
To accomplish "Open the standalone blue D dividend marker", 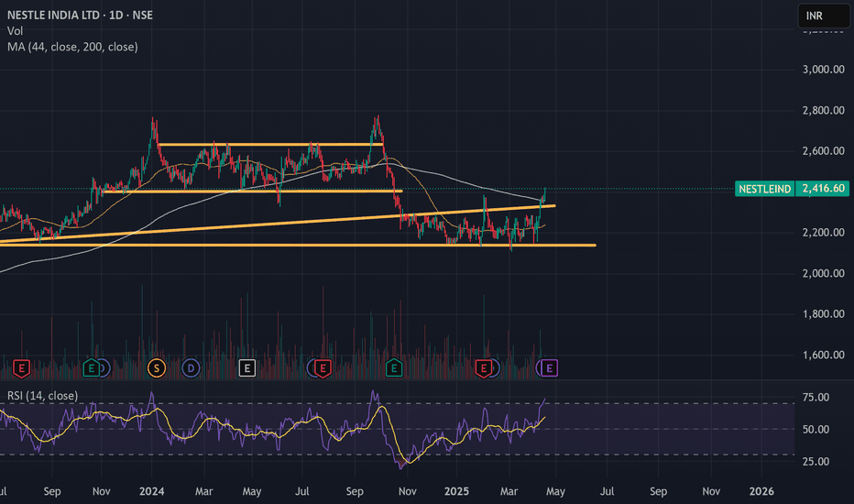I will 191,368.
